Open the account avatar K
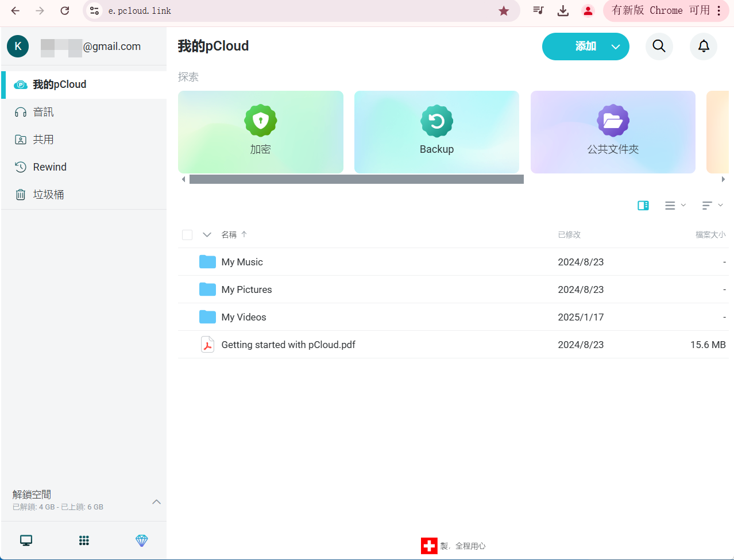The image size is (734, 560). [x=18, y=47]
